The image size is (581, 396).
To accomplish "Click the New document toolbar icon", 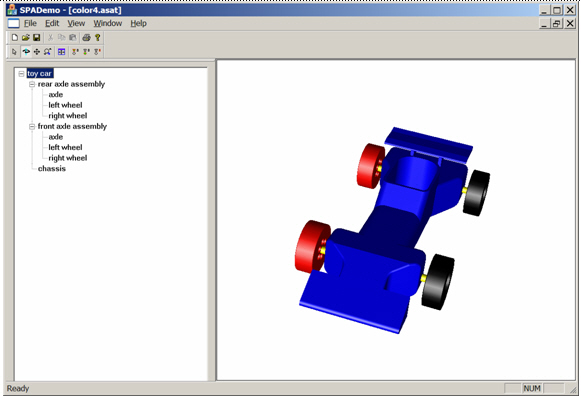I will 14,37.
